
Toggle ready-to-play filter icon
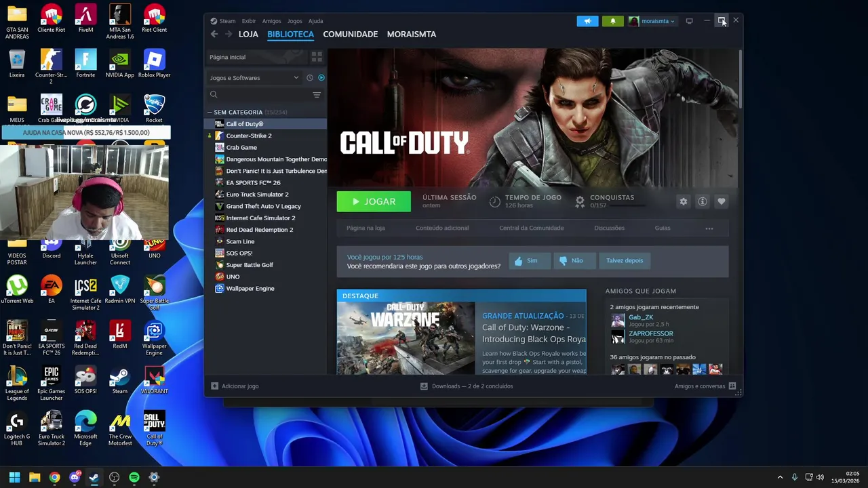coord(321,78)
